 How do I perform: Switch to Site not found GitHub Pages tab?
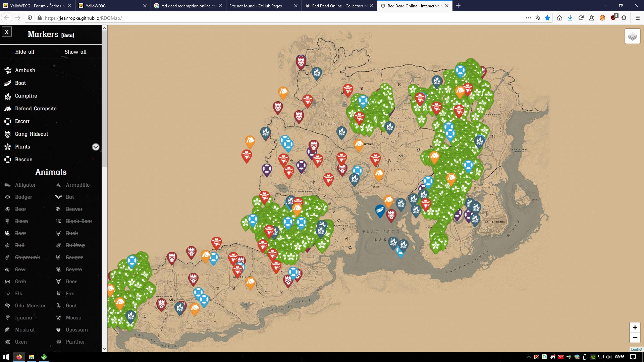pos(264,6)
